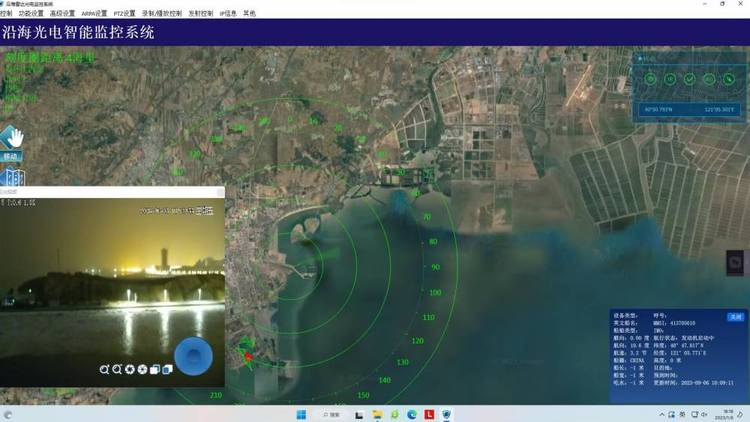Click the camera video window title bar
The height and width of the screenshot is (422, 750).
(x=112, y=192)
